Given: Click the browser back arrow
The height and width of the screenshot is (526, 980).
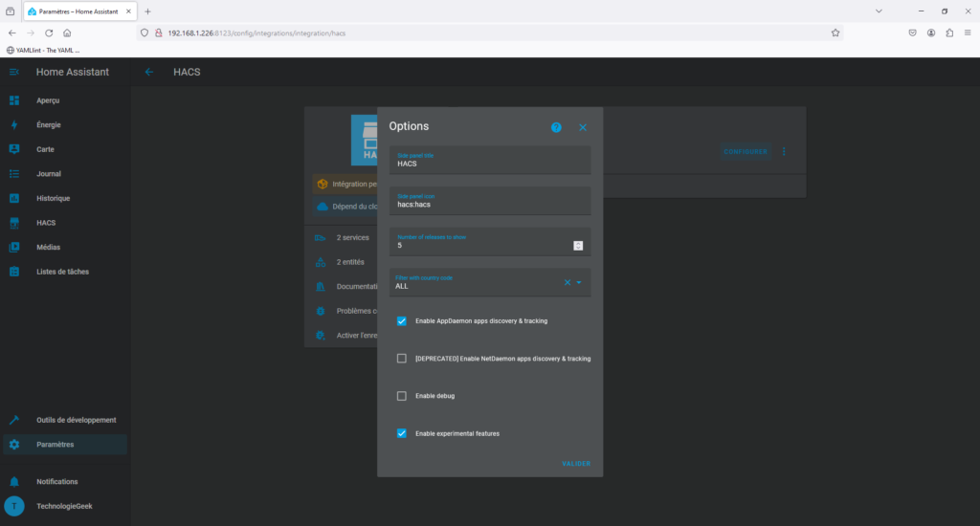Looking at the screenshot, I should tap(11, 33).
